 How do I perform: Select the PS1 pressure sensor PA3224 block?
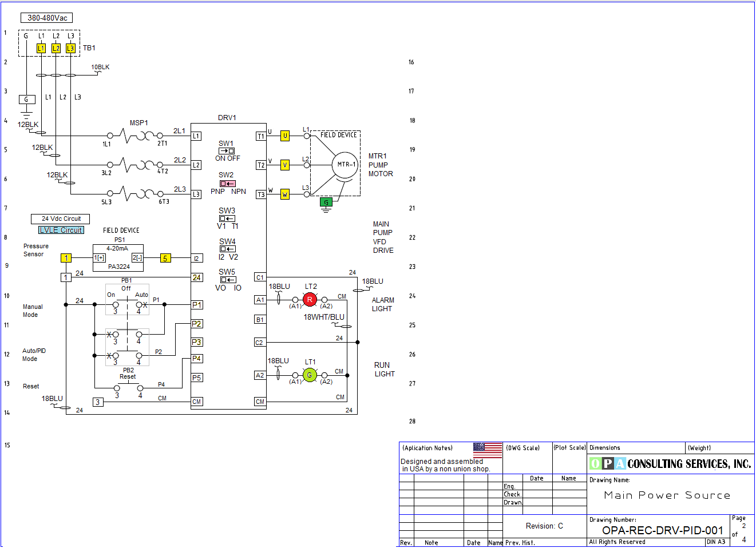click(x=118, y=258)
